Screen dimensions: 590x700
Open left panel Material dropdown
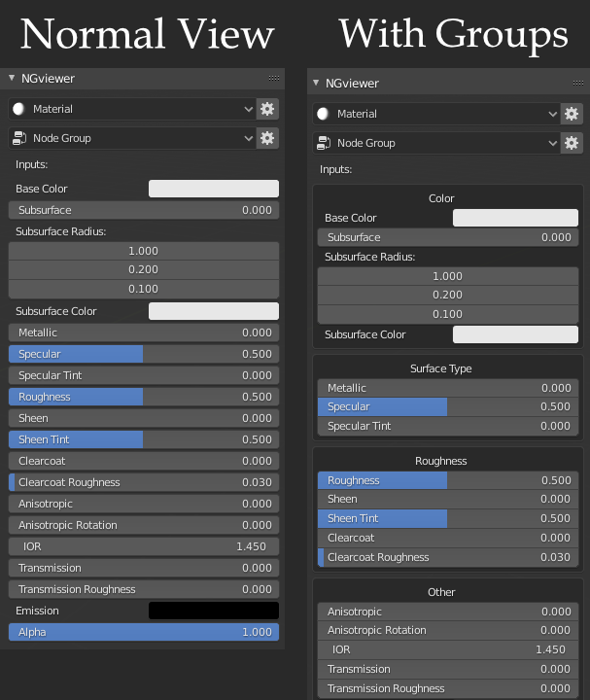tap(132, 109)
